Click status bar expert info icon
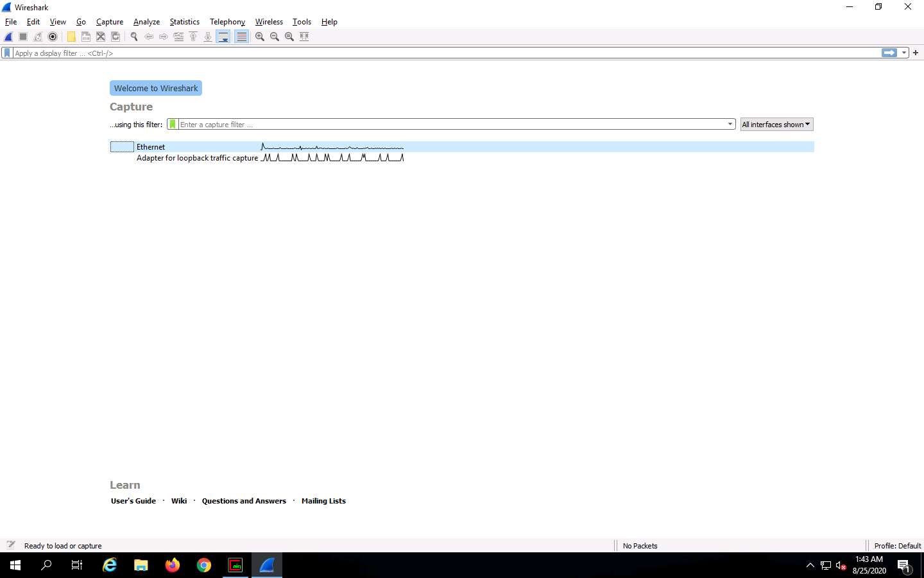Viewport: 924px width, 578px height. click(x=11, y=545)
